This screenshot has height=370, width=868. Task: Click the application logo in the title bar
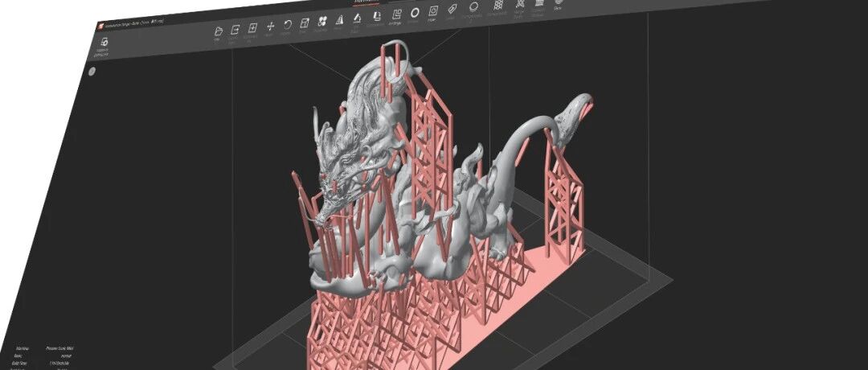(x=101, y=26)
